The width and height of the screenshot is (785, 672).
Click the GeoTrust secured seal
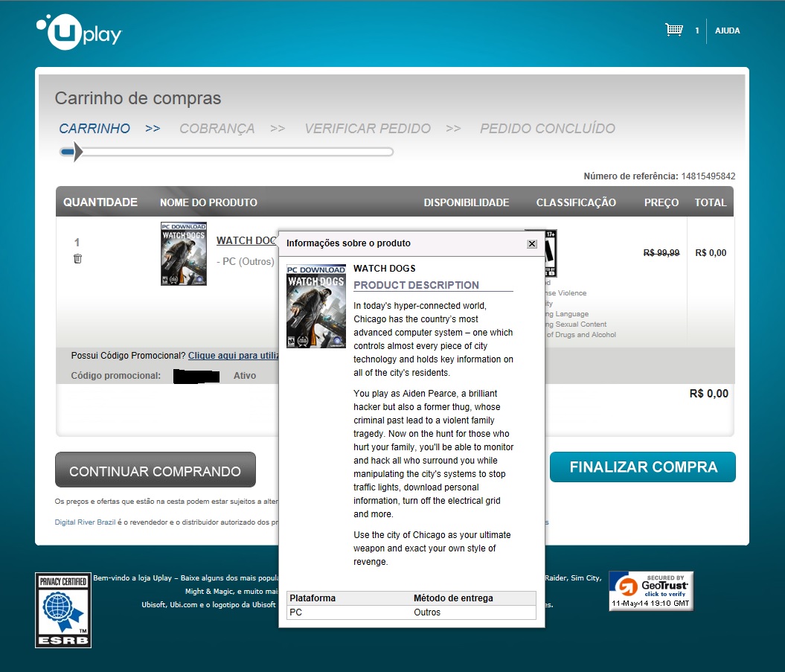(x=651, y=591)
